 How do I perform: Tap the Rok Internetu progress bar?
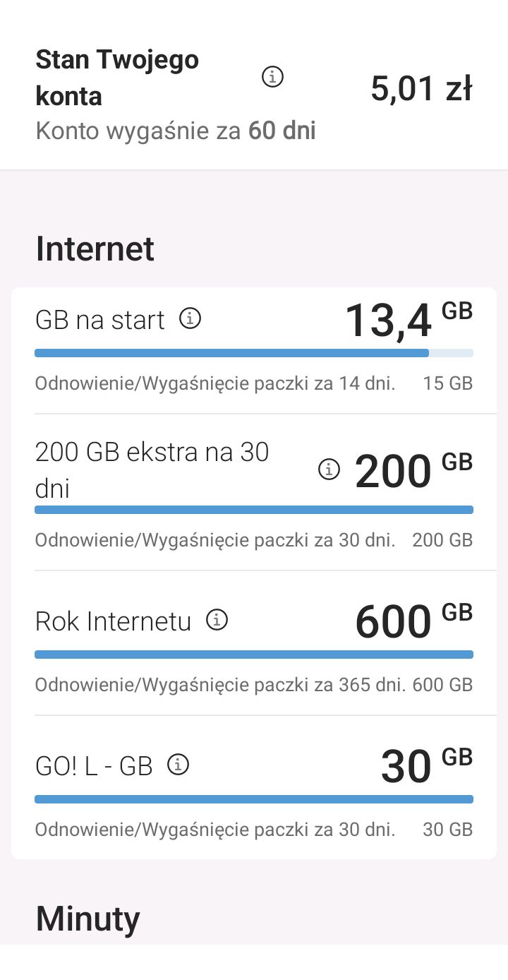(254, 655)
